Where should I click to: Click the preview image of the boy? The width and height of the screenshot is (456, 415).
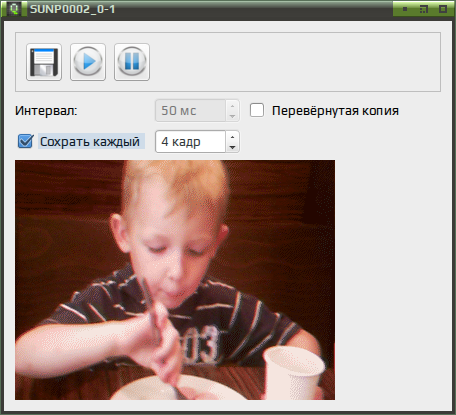point(175,280)
